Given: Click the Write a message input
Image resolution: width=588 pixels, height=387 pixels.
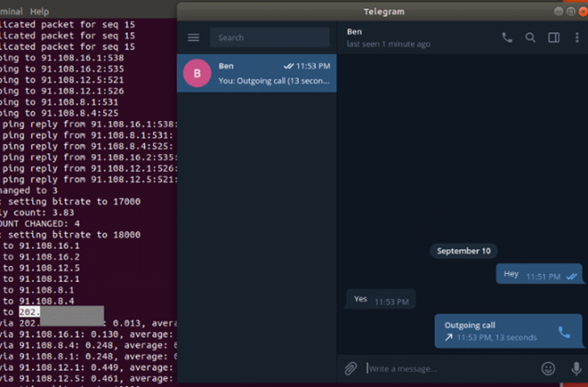Looking at the screenshot, I should [450, 368].
